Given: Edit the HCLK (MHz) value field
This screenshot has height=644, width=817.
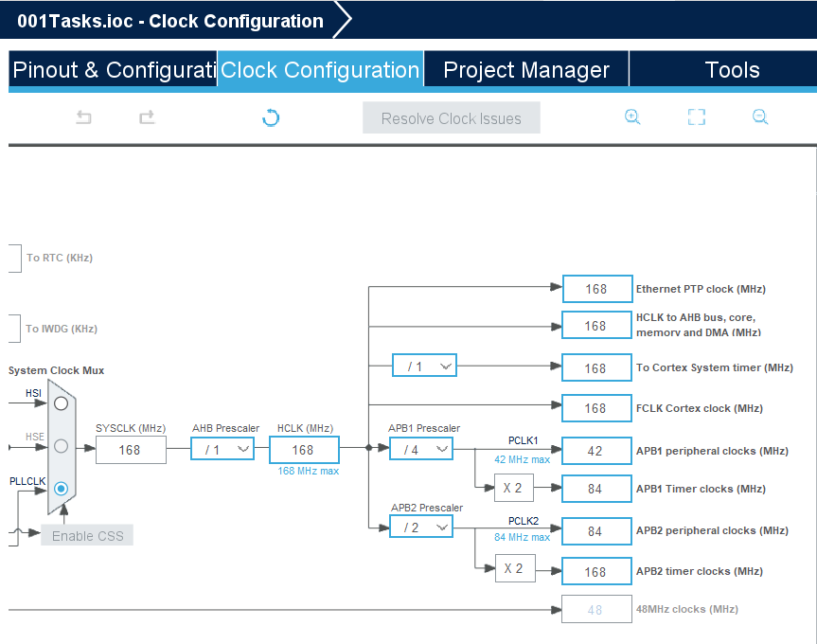Looking at the screenshot, I should click(x=304, y=450).
